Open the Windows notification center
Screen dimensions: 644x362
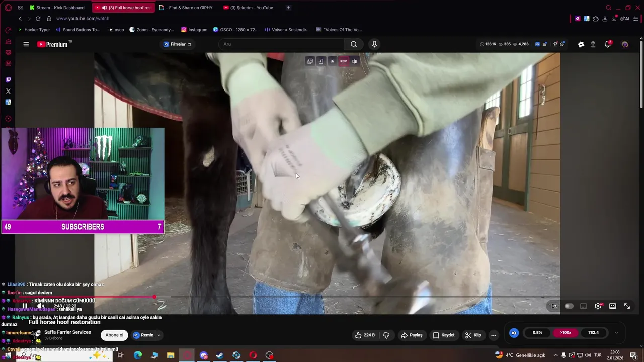(x=633, y=355)
